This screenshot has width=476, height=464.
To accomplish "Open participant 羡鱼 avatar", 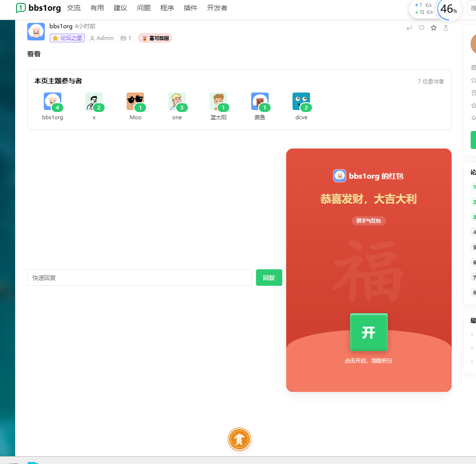I will [260, 101].
